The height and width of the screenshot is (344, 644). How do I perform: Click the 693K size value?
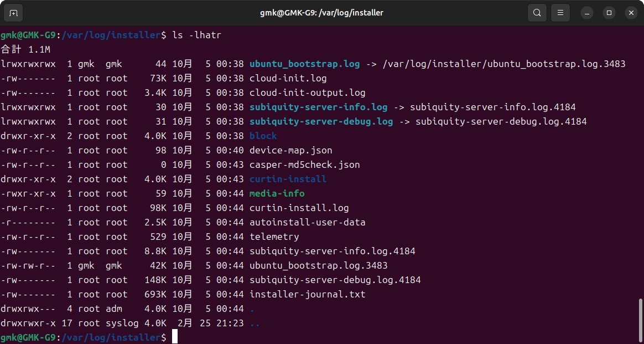click(x=155, y=294)
